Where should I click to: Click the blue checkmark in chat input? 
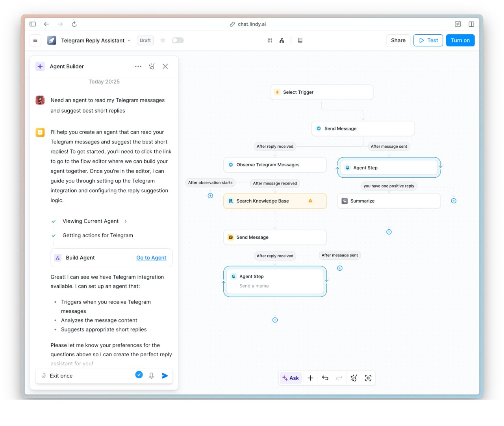(139, 375)
